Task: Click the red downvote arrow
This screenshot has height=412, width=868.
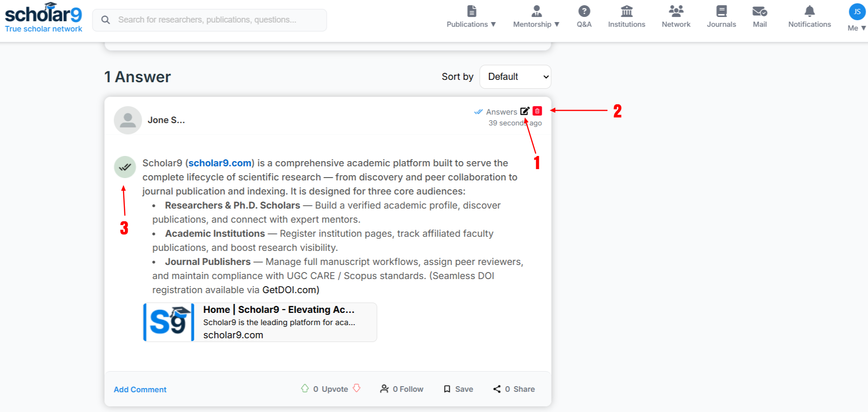Action: click(357, 389)
